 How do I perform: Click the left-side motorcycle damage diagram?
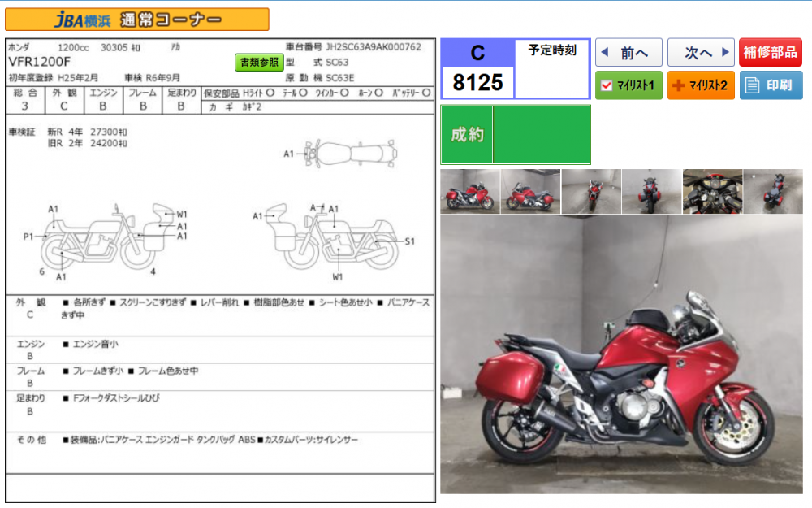click(106, 237)
